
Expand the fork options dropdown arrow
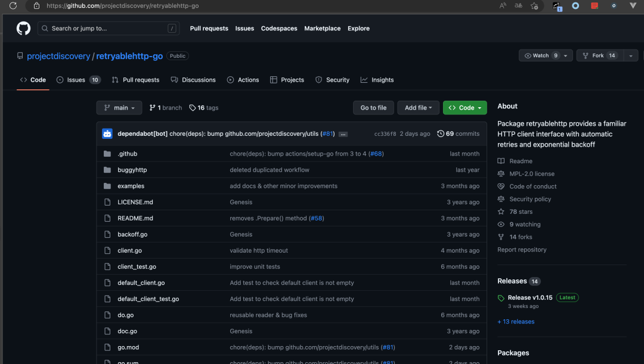(x=631, y=55)
